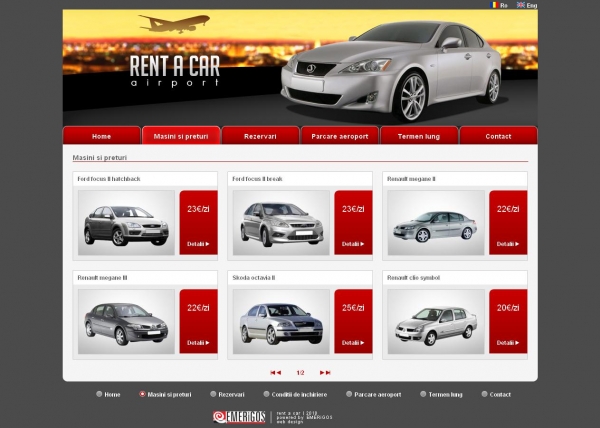The image size is (600, 428).
Task: Open Detalii for Renault megane III
Action: pyautogui.click(x=198, y=343)
